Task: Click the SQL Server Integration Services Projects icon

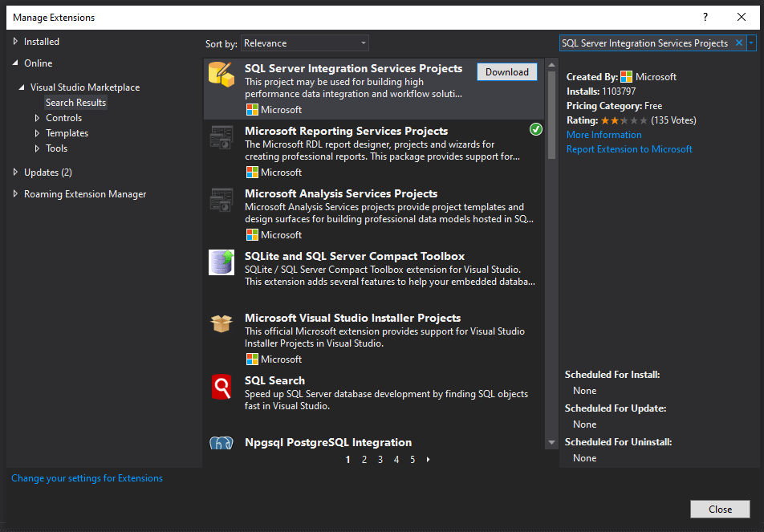Action: point(221,74)
